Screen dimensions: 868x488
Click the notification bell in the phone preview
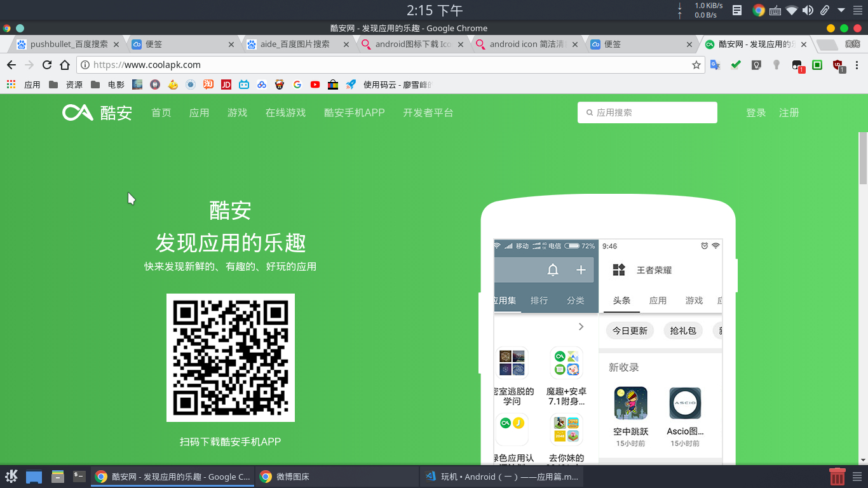552,269
